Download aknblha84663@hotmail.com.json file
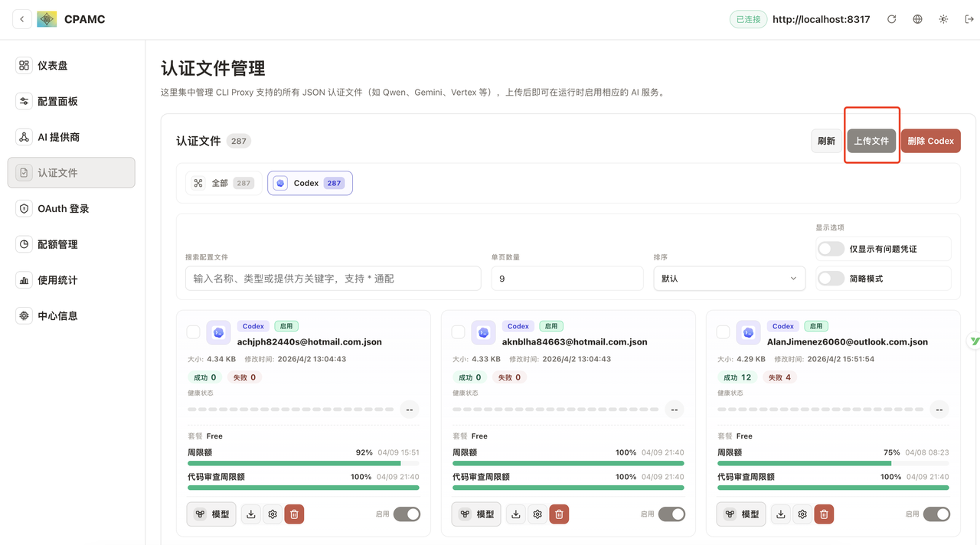The image size is (980, 545). point(516,514)
